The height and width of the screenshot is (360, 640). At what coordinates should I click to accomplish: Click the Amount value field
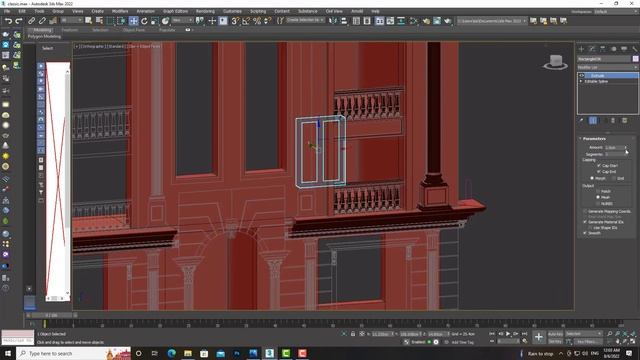tap(614, 147)
